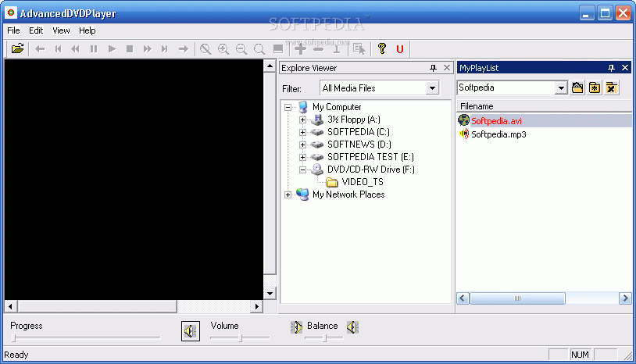Click the Volume slider handle
636x364 pixels.
[240, 337]
